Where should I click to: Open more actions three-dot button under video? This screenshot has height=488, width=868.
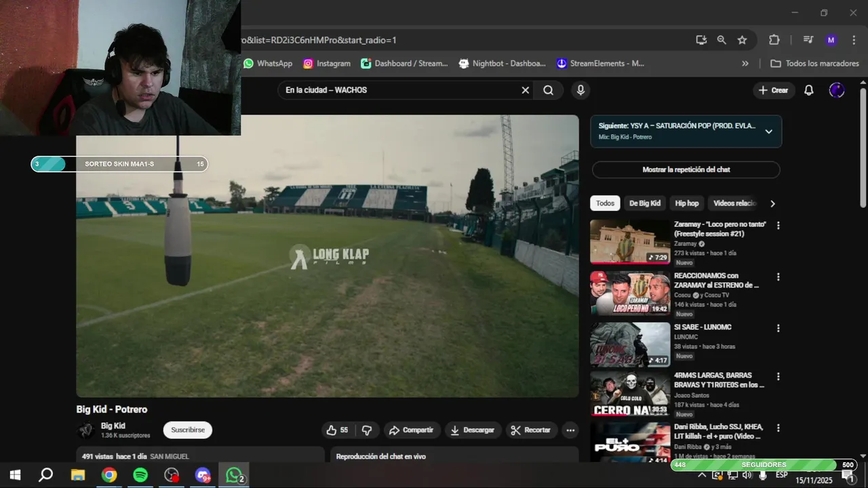(570, 430)
